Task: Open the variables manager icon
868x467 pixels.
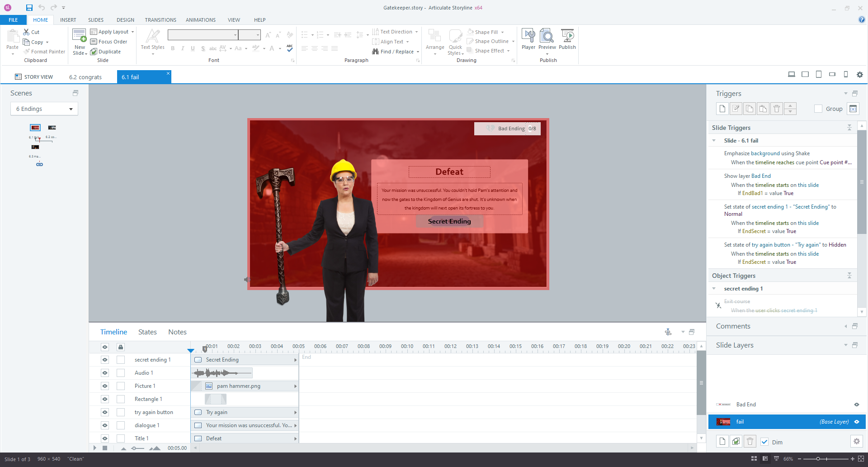Action: point(853,109)
